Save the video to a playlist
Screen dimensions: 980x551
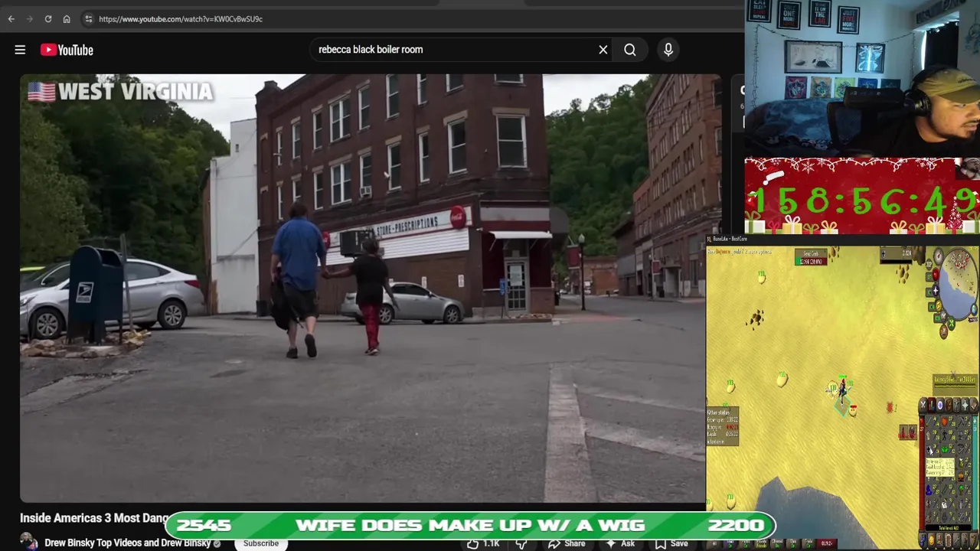tap(671, 543)
